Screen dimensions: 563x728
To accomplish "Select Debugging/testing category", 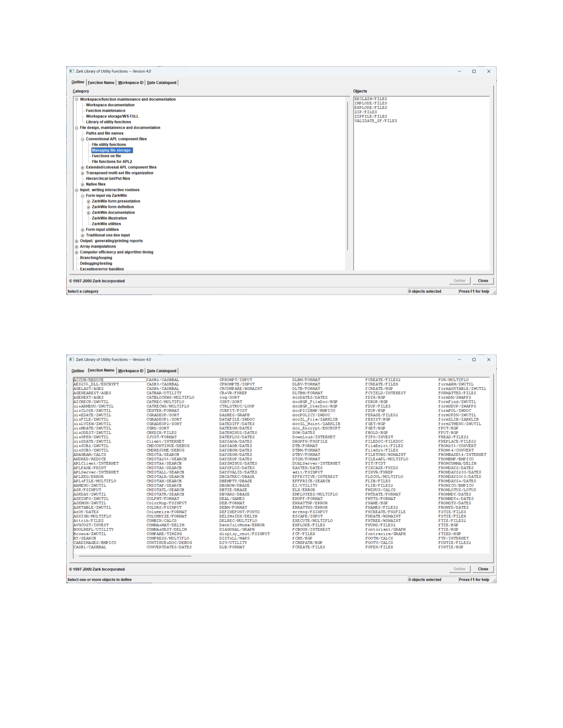I will [x=96, y=263].
